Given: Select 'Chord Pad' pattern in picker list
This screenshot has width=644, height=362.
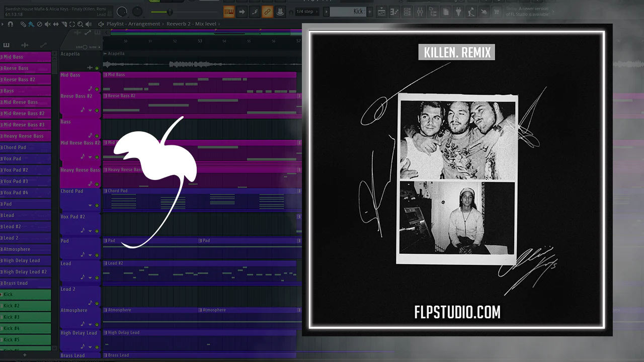Looking at the screenshot, I should (x=26, y=147).
